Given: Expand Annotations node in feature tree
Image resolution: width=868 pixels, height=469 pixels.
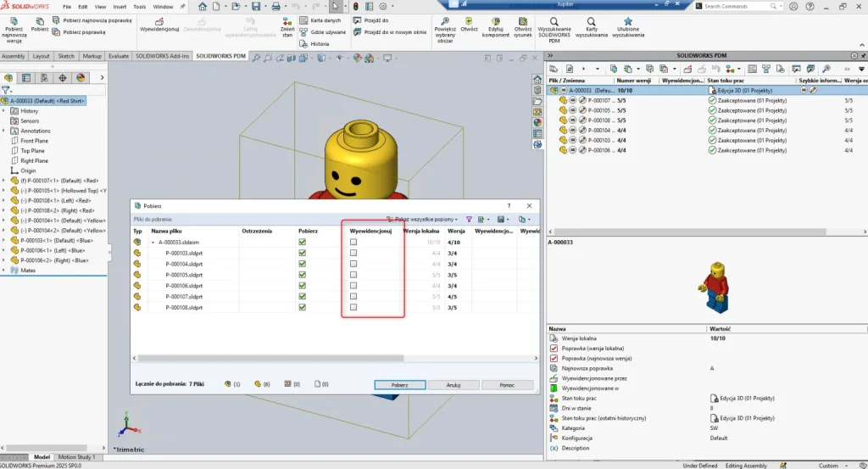Looking at the screenshot, I should pyautogui.click(x=4, y=131).
